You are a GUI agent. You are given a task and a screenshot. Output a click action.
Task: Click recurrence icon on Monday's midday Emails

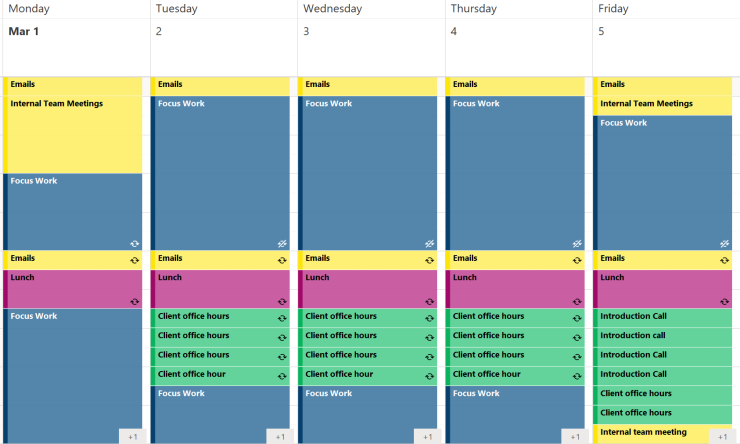[135, 260]
